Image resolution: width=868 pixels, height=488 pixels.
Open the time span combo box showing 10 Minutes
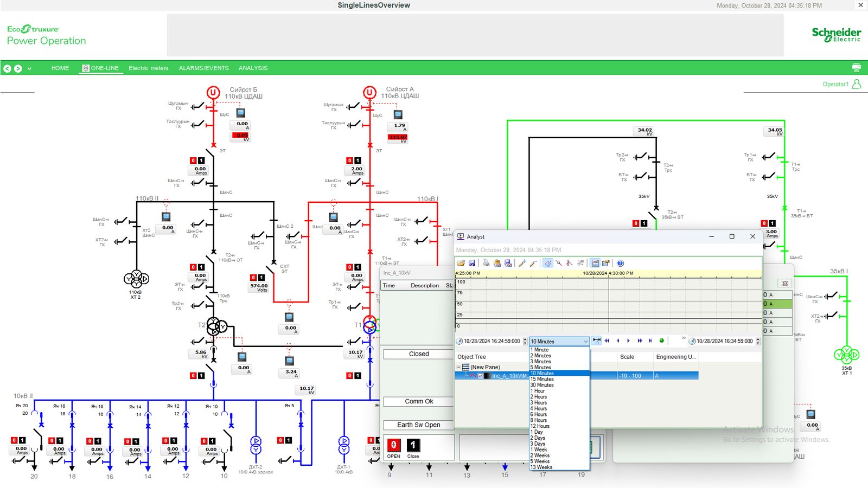tap(559, 342)
